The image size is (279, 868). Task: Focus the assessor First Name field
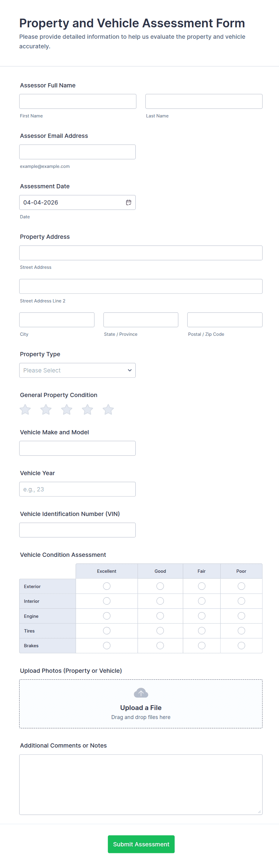pyautogui.click(x=78, y=102)
